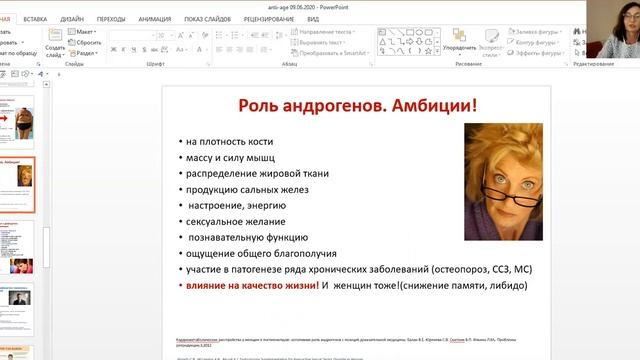This screenshot has width=640, height=360.
Task: Toggle text shadow S formatting
Action: 144,50
